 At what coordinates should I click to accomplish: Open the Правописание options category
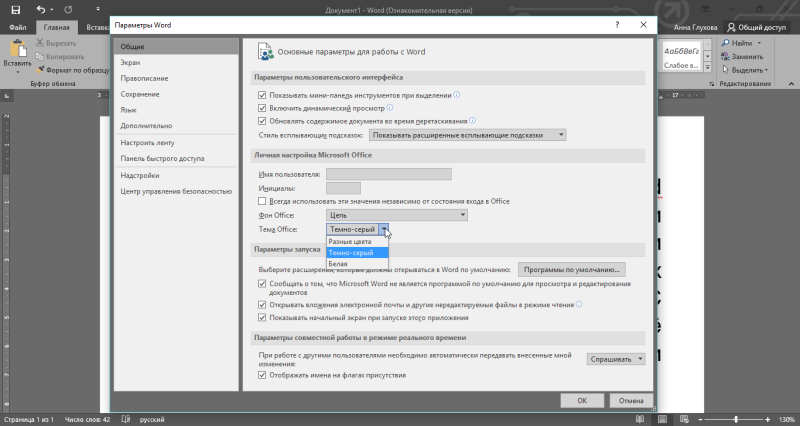(x=176, y=78)
